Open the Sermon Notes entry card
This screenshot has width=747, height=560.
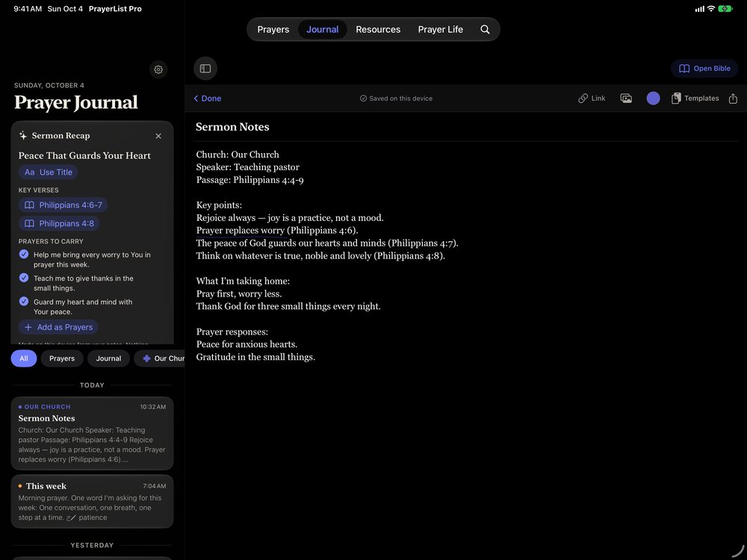(x=92, y=433)
